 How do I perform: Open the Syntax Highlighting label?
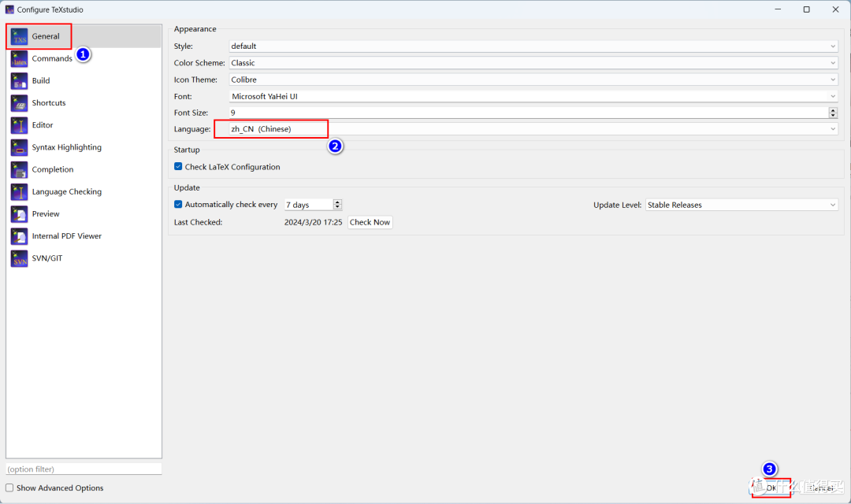coord(67,147)
